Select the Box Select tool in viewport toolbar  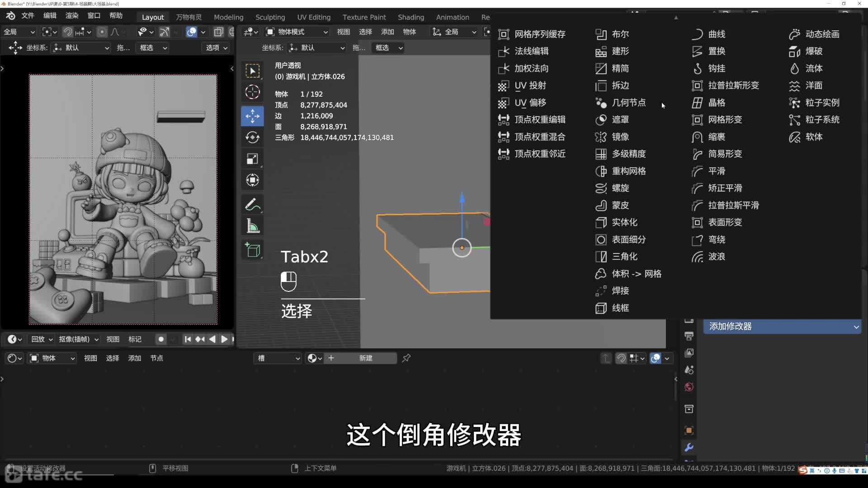coord(252,71)
